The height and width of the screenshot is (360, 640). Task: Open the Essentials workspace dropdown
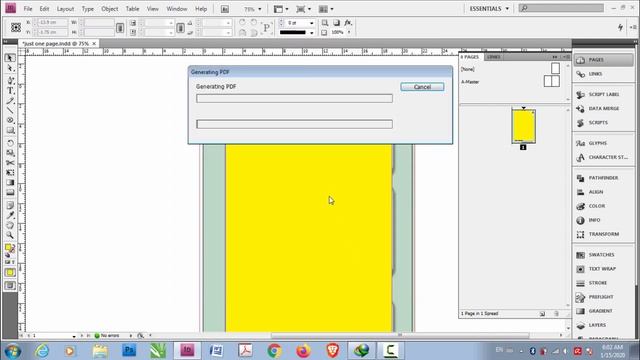[489, 9]
